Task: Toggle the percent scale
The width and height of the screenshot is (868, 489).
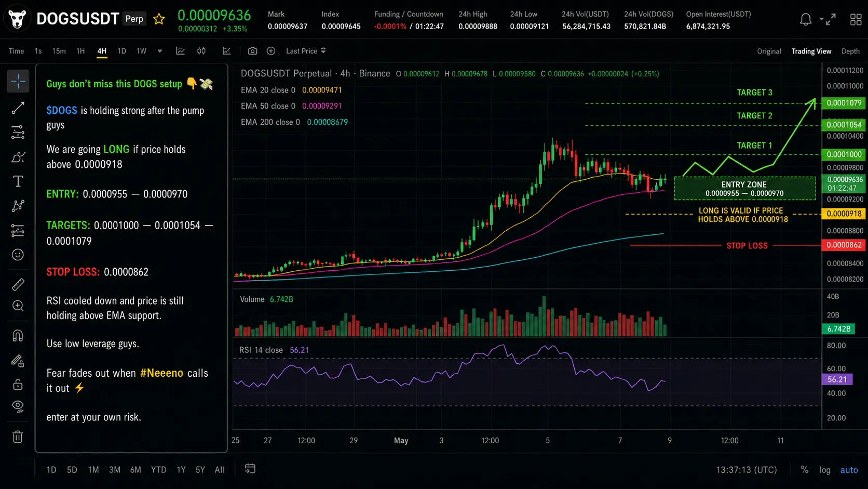Action: click(x=804, y=470)
